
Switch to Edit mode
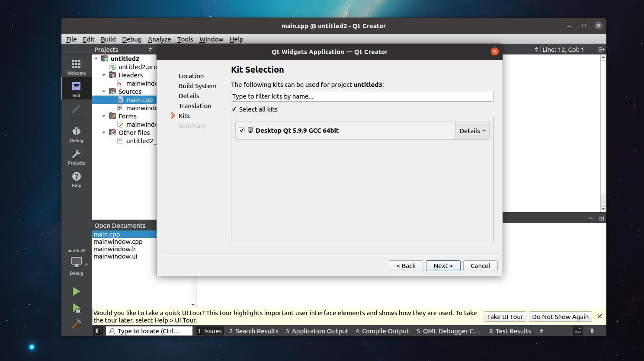(76, 89)
